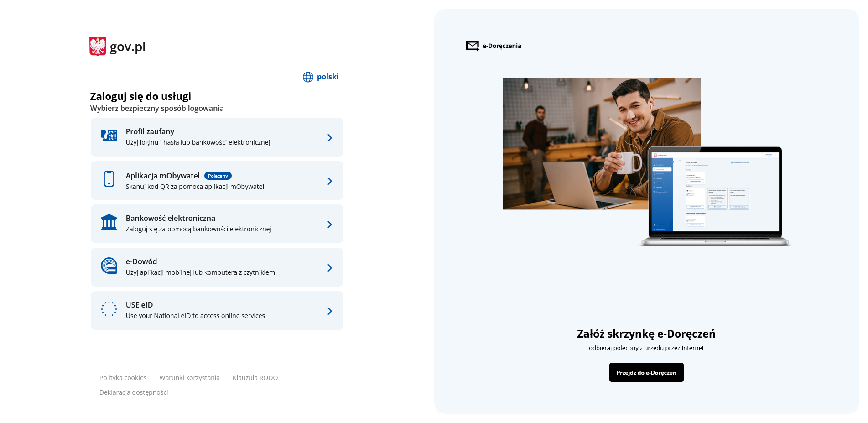This screenshot has height=423, width=868.
Task: Click the globe language icon
Action: click(x=308, y=77)
